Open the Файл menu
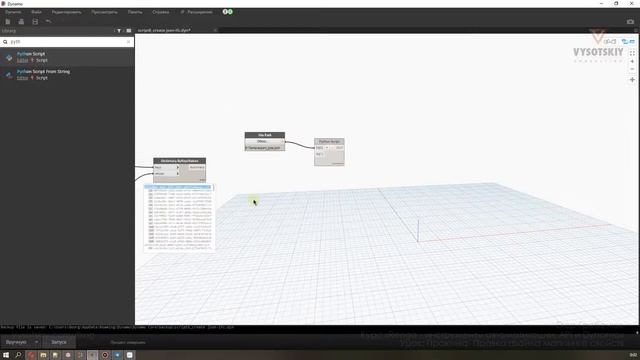Screen dimensions: 640x360 point(36,12)
